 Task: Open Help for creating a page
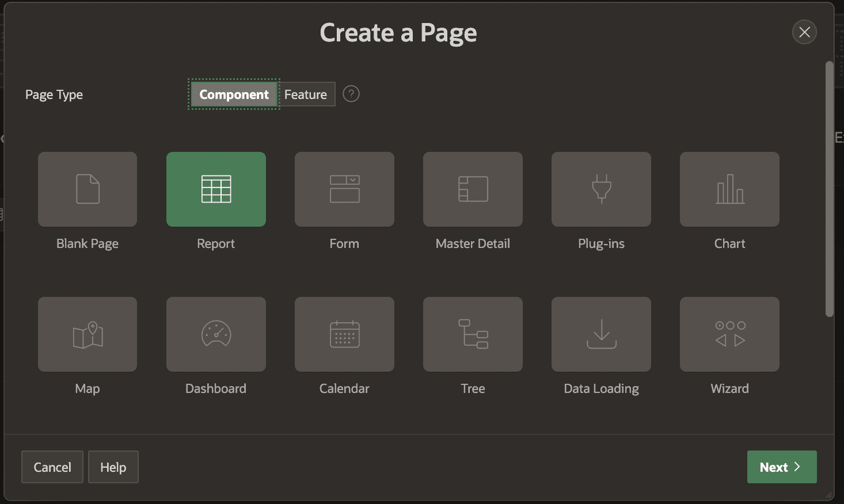(x=113, y=467)
